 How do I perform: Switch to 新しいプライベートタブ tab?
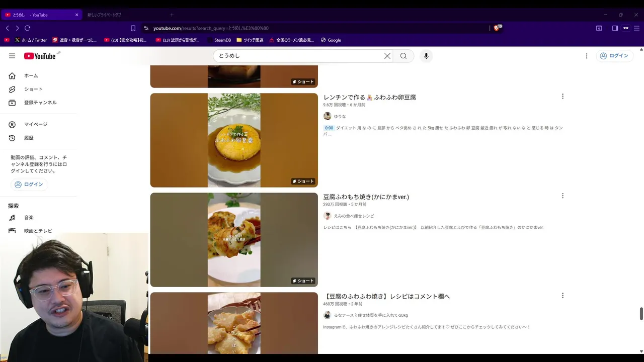[104, 15]
